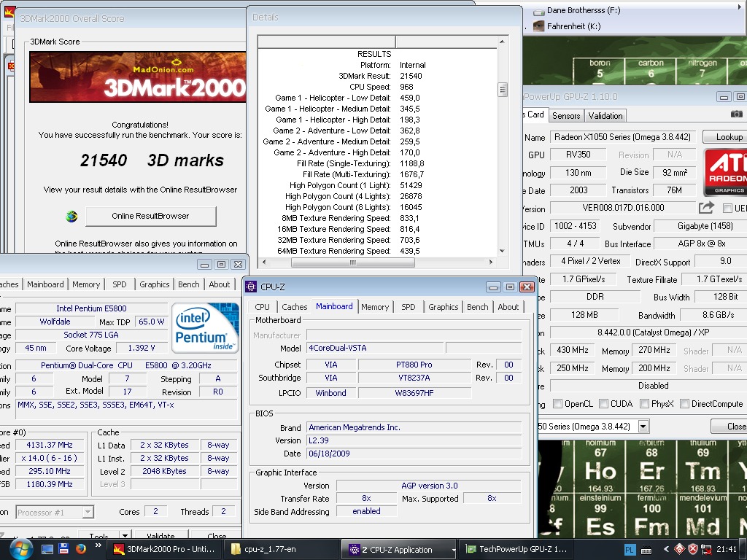The height and width of the screenshot is (560, 747).
Task: Open the cpu-z_1.77-en folder taskbar button
Action: [x=282, y=549]
